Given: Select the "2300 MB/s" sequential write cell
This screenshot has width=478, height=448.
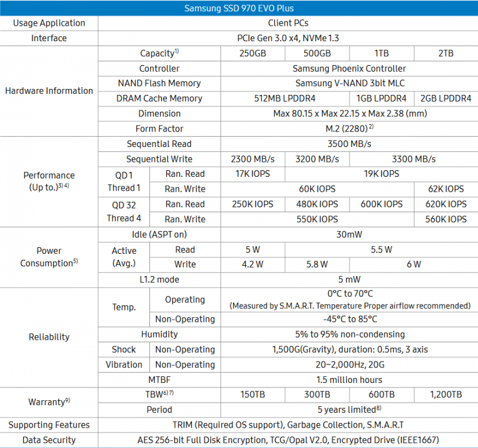Looking at the screenshot, I should pyautogui.click(x=253, y=159).
